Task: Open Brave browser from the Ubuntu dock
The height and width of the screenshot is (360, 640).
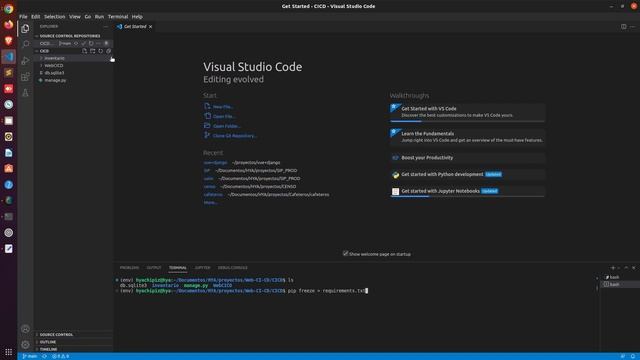Action: (9, 40)
